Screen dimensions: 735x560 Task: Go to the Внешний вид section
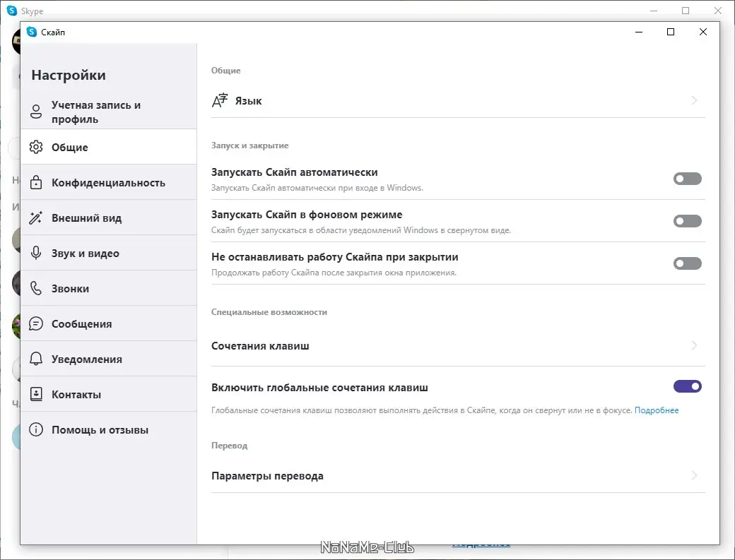pos(108,218)
